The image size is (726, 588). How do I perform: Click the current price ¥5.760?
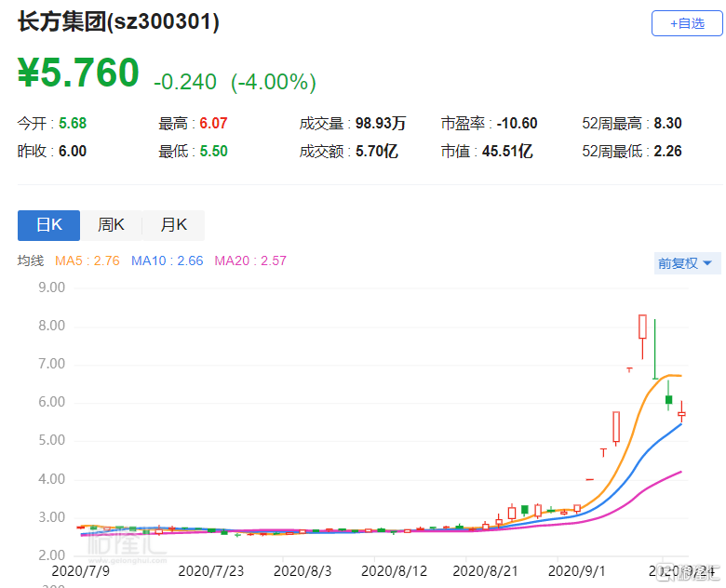coord(78,73)
